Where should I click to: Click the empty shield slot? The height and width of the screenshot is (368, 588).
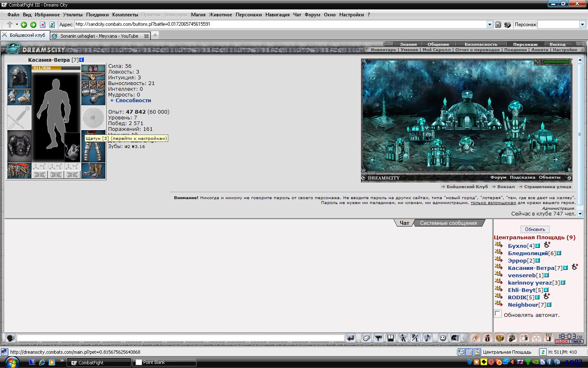(x=93, y=118)
